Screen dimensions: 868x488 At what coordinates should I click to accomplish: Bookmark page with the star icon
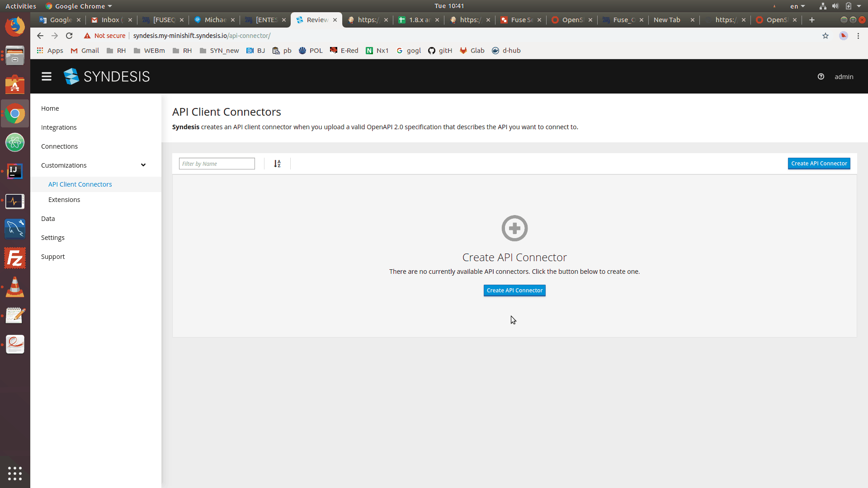point(826,36)
